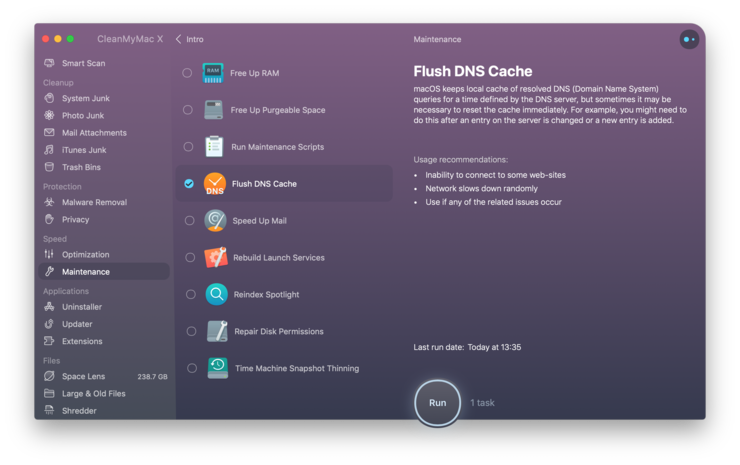Select Space Lens label in sidebar

[84, 376]
